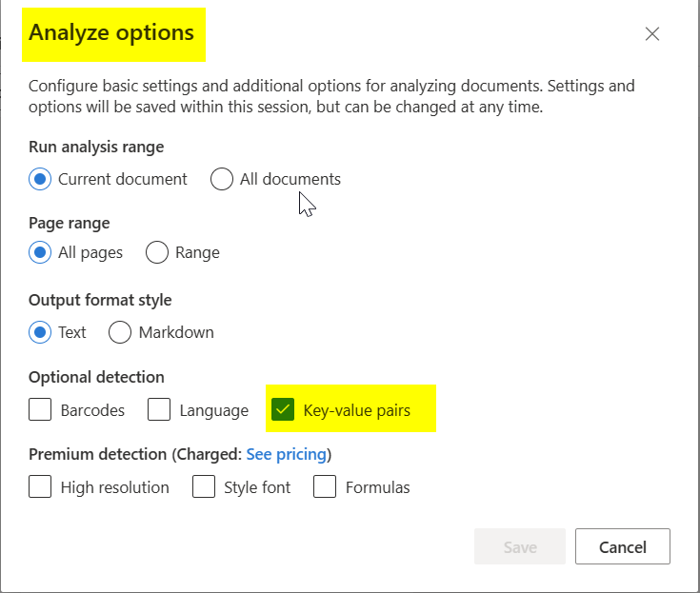
Task: Select the All pages option
Action: click(40, 252)
